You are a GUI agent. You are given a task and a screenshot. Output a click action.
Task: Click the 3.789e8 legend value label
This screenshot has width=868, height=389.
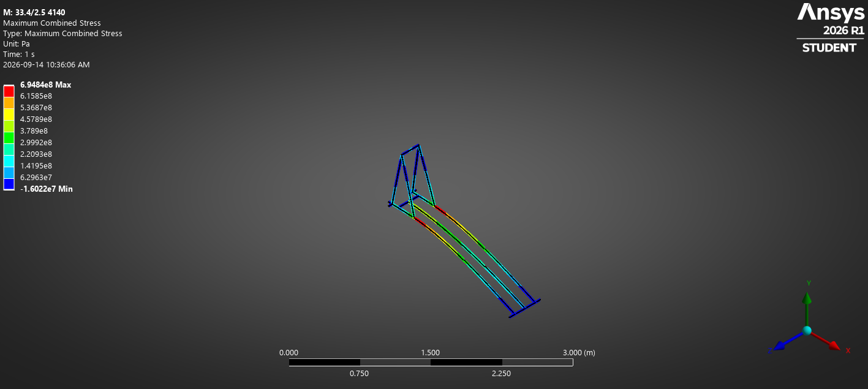pyautogui.click(x=34, y=131)
